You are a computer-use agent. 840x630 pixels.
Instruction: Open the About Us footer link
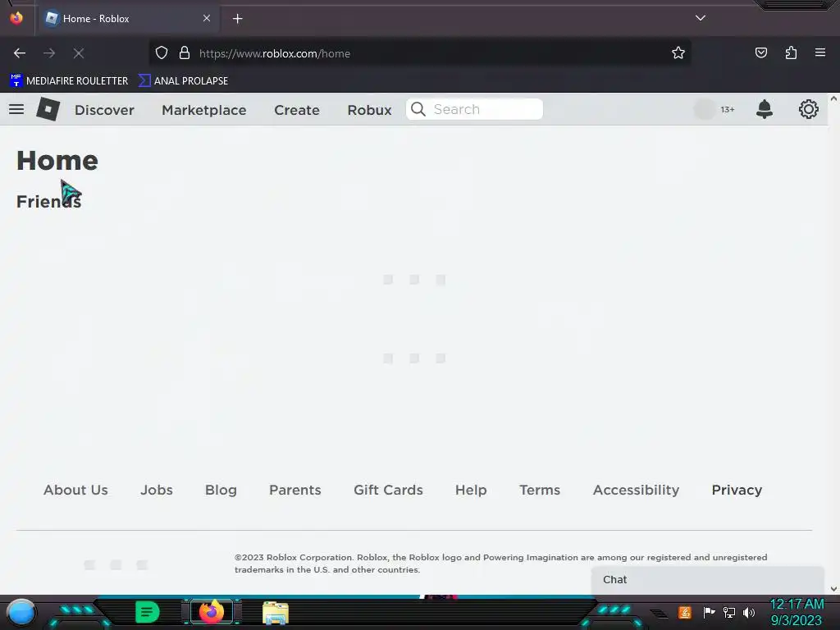click(x=75, y=490)
